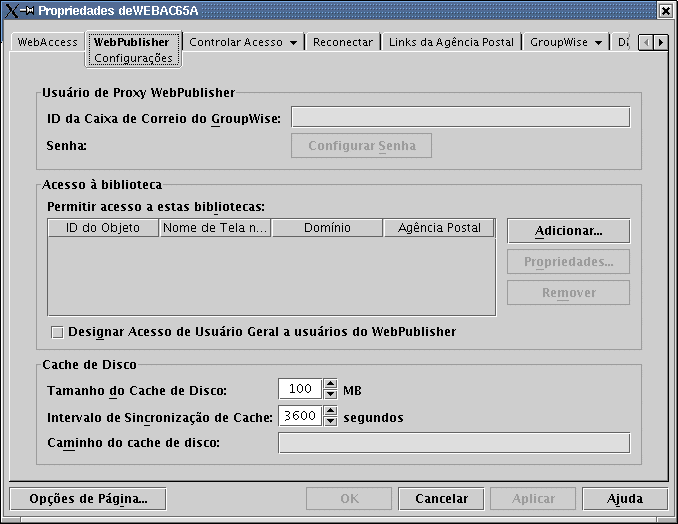Click the Agência Postal column header
Viewport: 678px width, 524px height.
(439, 228)
